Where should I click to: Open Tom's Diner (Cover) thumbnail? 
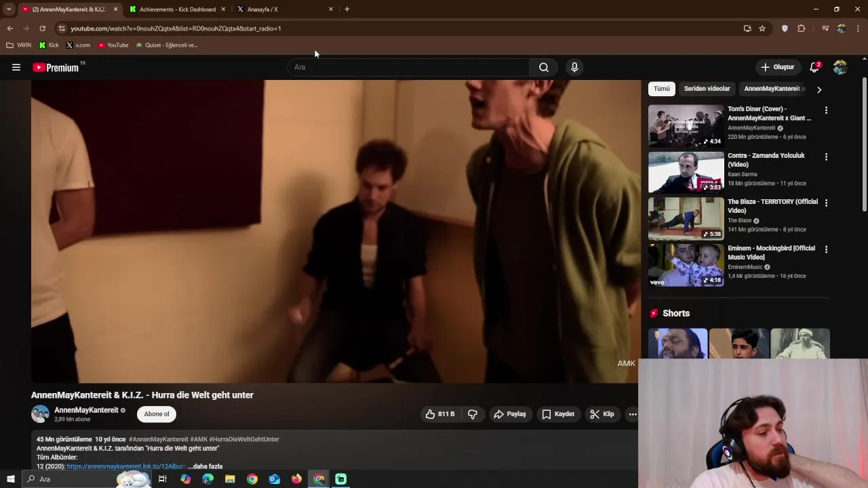[686, 126]
